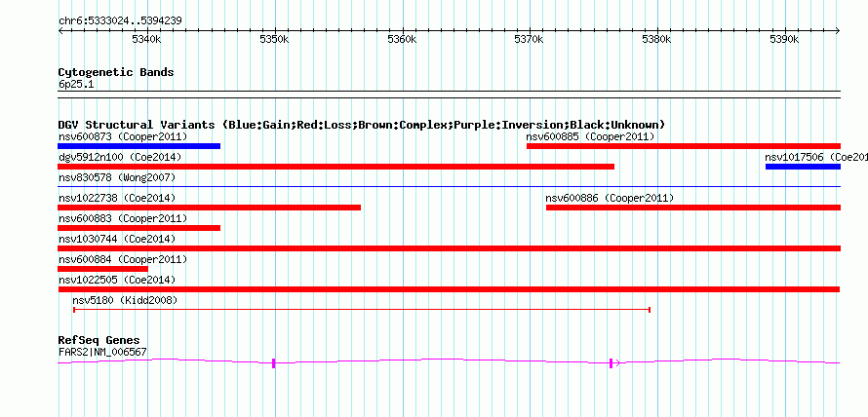Click the red nsv600886 loss bar
The height and width of the screenshot is (417, 868).
coord(693,208)
